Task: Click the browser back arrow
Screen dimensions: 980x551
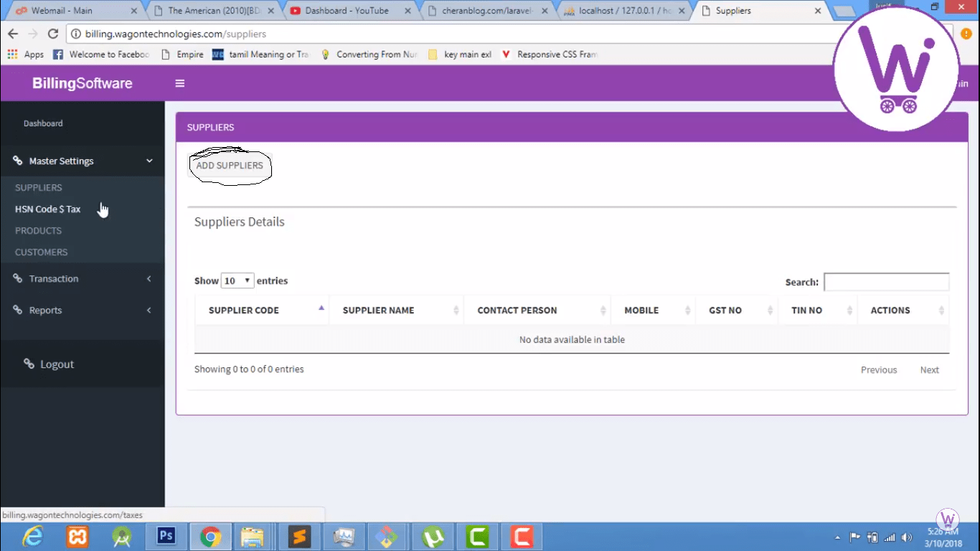Action: tap(12, 34)
